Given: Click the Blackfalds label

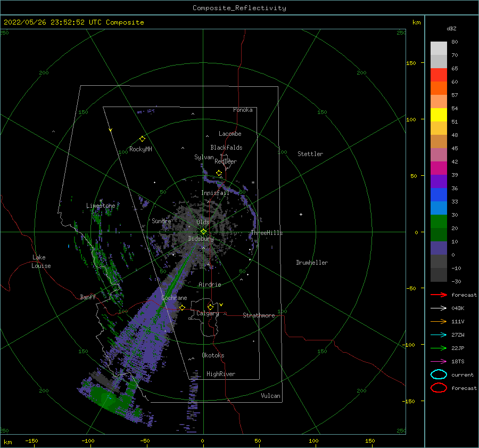Looking at the screenshot, I should click(x=226, y=148).
